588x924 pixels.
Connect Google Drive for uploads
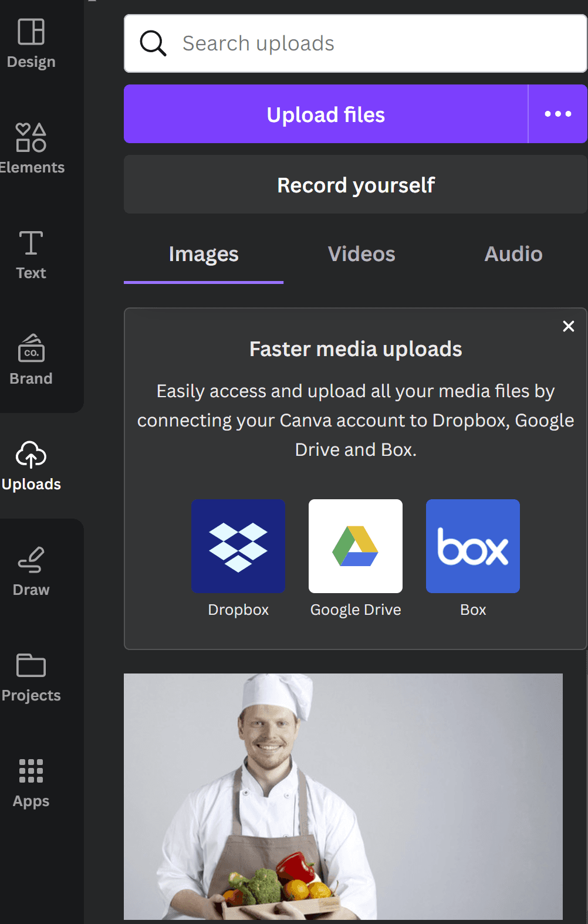(x=356, y=546)
